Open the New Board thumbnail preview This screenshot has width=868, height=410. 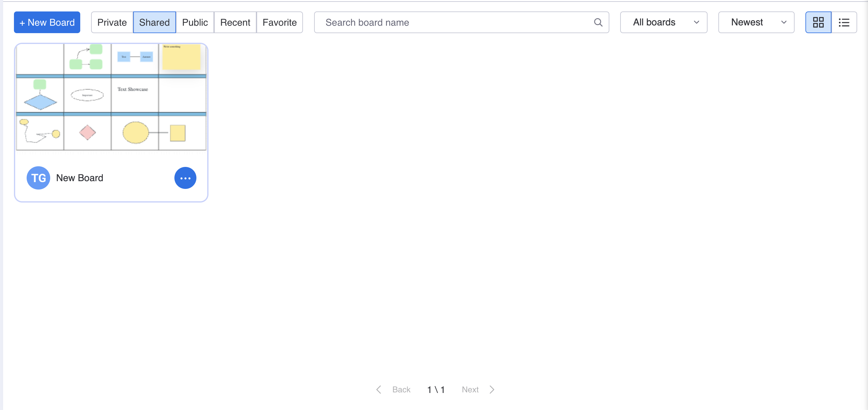[x=111, y=97]
